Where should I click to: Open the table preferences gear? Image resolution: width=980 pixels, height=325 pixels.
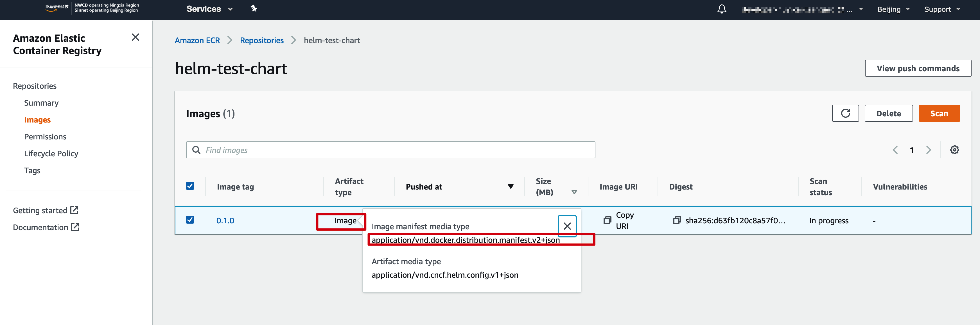(x=954, y=150)
